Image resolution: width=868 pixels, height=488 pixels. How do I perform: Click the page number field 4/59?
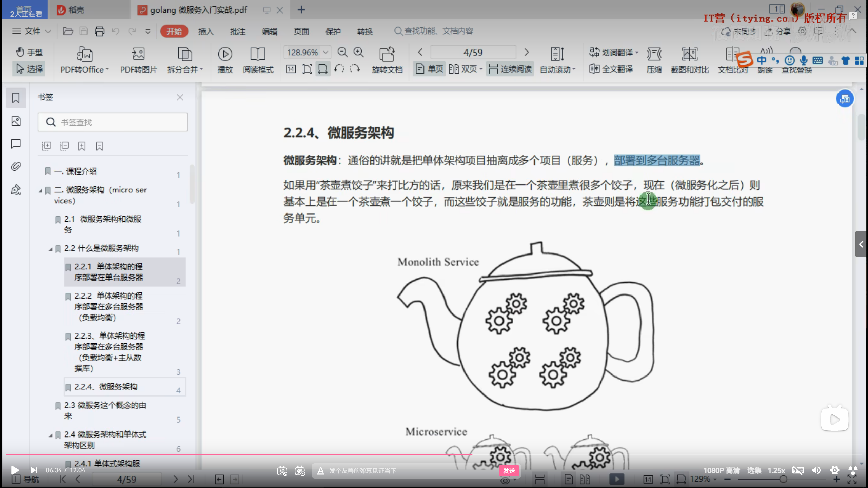pyautogui.click(x=473, y=52)
